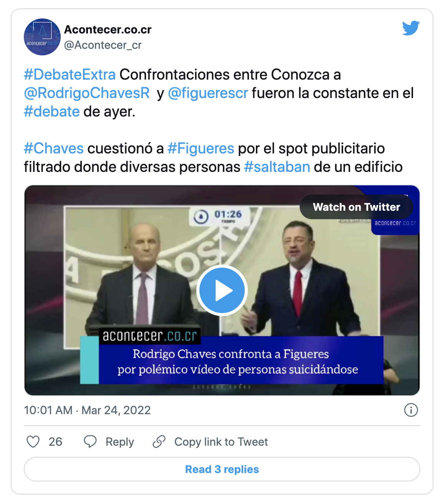Open the #debate hashtag link

tap(52, 112)
